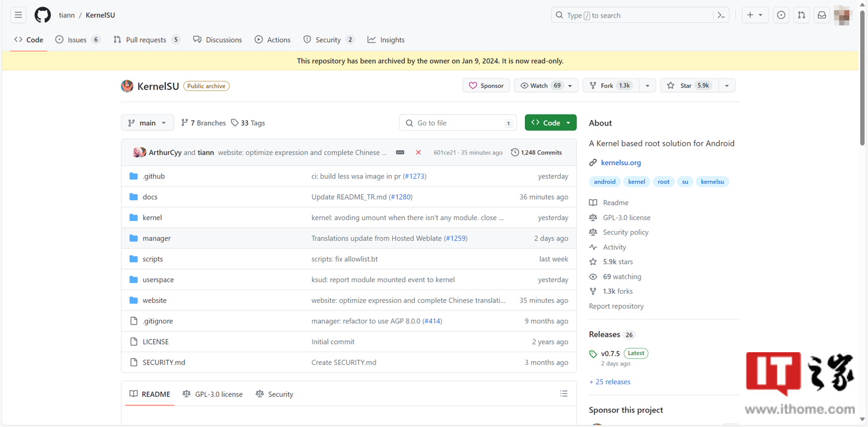The image size is (868, 427).
Task: Show the failed commit status X icon
Action: tap(418, 153)
